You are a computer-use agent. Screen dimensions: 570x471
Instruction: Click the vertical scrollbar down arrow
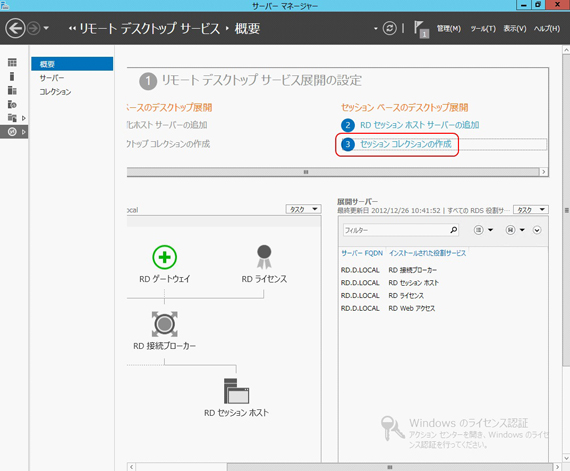(566, 458)
